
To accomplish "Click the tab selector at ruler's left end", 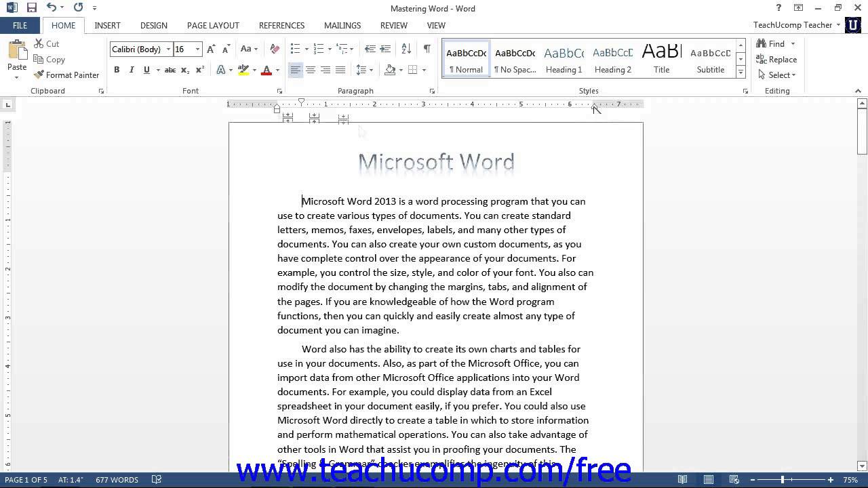I will pyautogui.click(x=7, y=104).
